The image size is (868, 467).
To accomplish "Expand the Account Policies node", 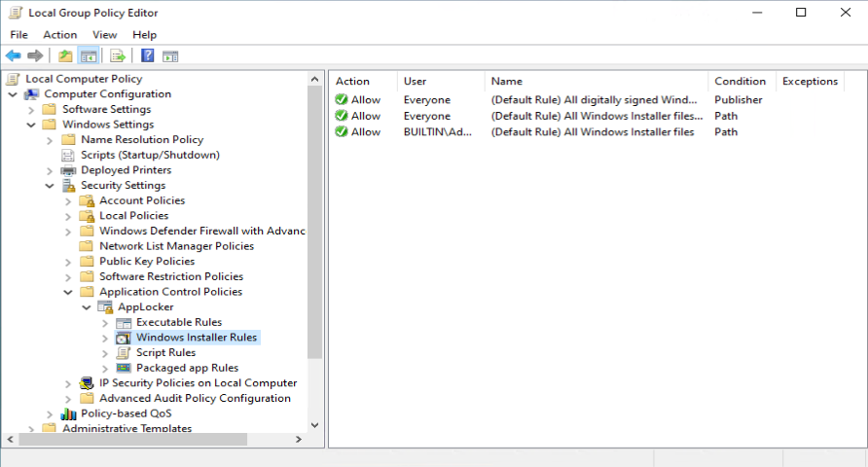I will click(x=68, y=201).
